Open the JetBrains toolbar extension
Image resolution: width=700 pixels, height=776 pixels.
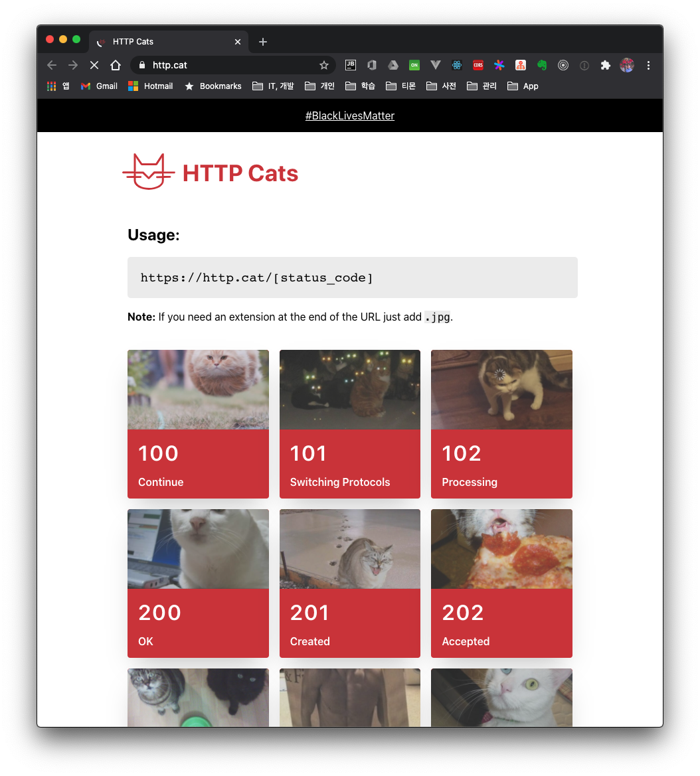click(351, 65)
